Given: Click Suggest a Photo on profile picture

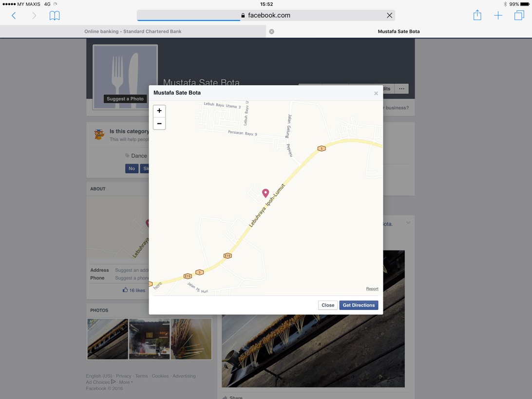Looking at the screenshot, I should coord(125,99).
